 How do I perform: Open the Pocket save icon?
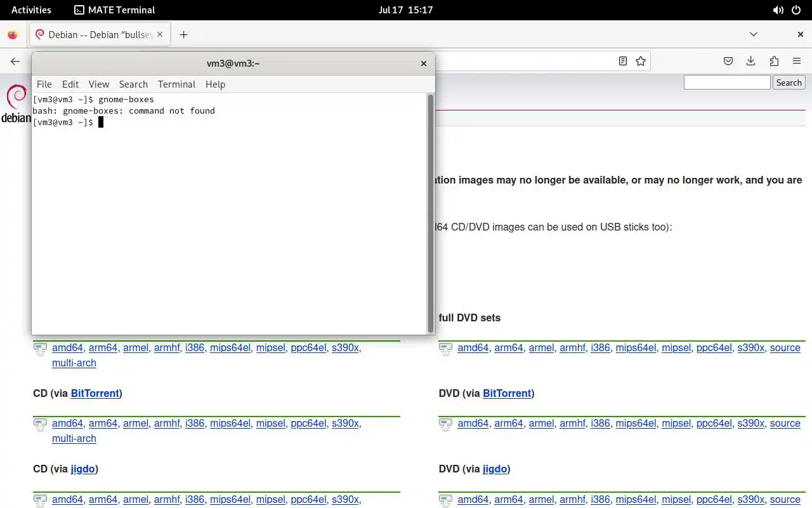click(x=728, y=61)
